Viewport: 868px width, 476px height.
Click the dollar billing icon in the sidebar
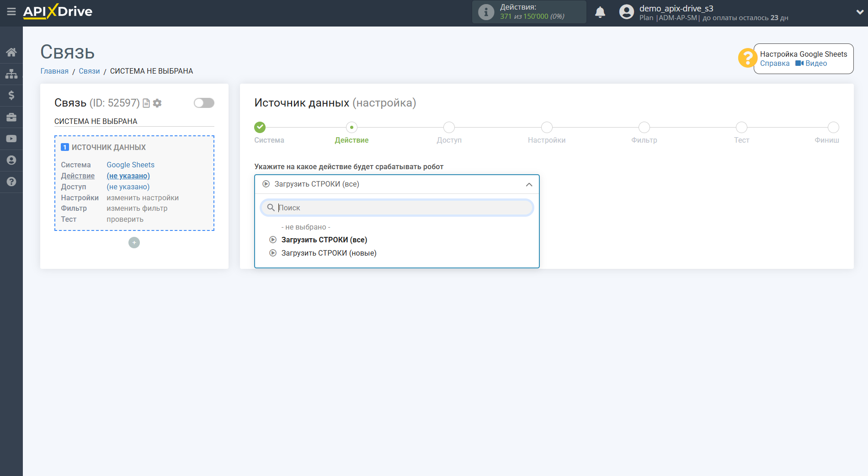[x=11, y=95]
